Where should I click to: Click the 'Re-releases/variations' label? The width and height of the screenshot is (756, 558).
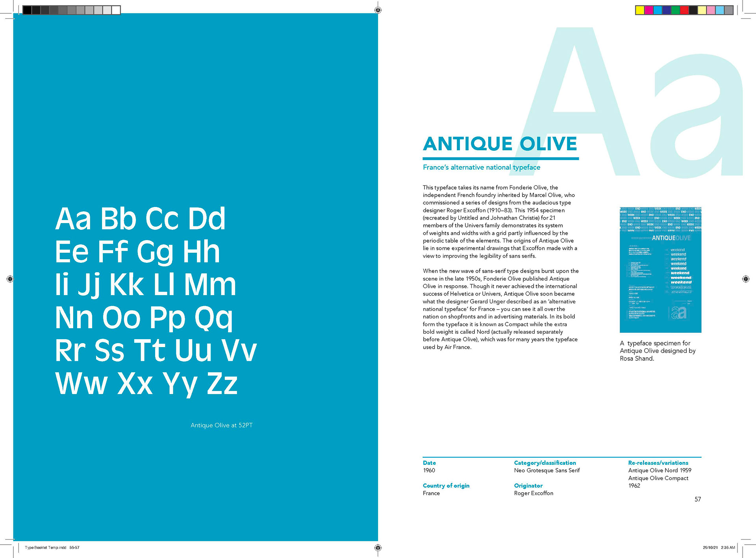click(658, 463)
